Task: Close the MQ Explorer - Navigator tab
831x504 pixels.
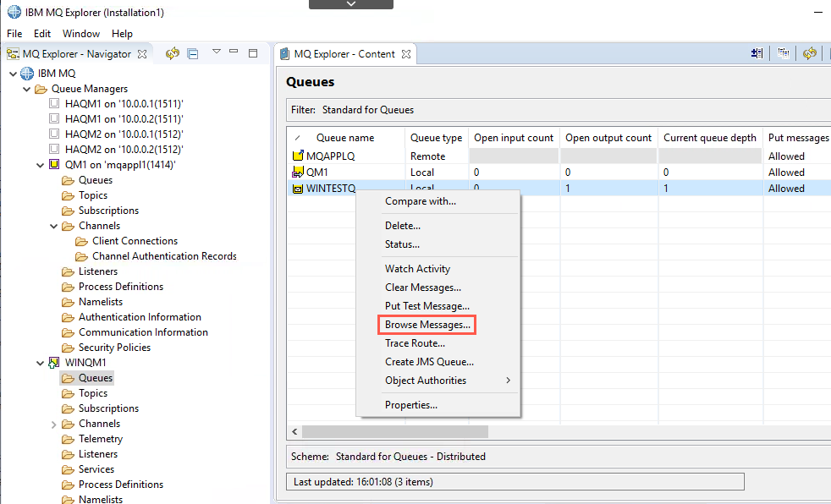Action: [x=142, y=54]
